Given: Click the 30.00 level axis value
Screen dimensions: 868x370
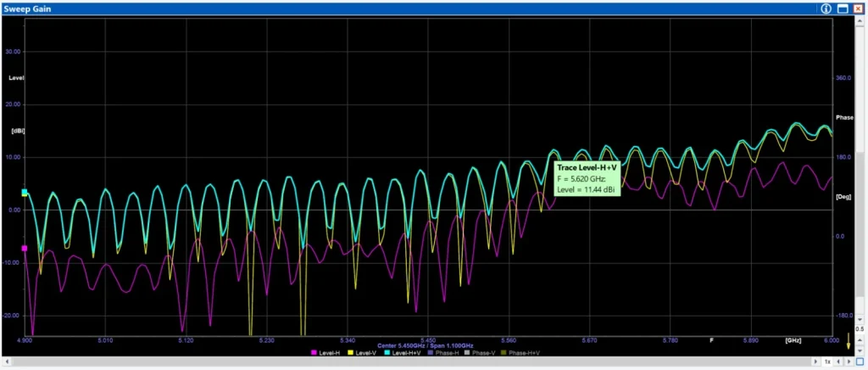Looking at the screenshot, I should tap(13, 52).
